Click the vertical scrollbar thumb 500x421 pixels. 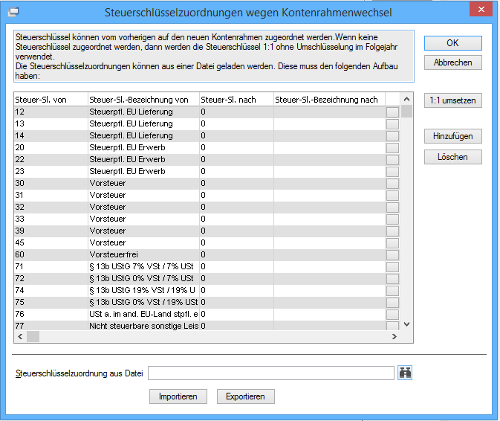pyautogui.click(x=406, y=111)
